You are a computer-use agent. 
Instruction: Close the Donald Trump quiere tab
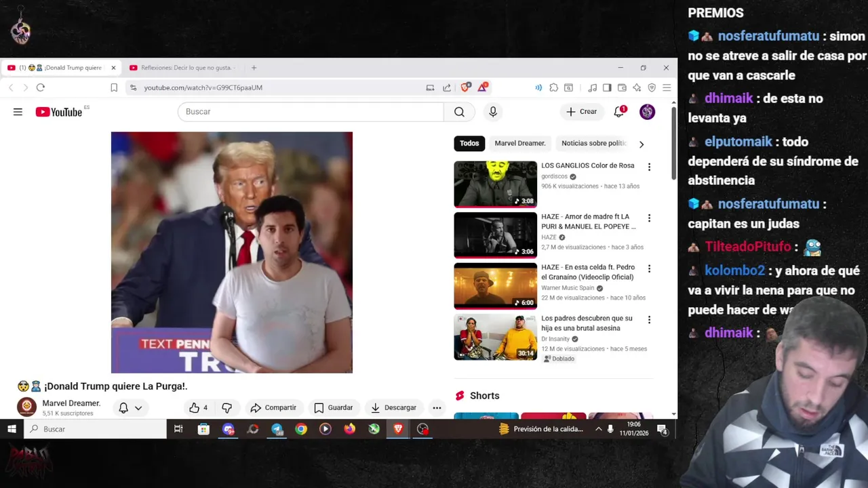(113, 68)
